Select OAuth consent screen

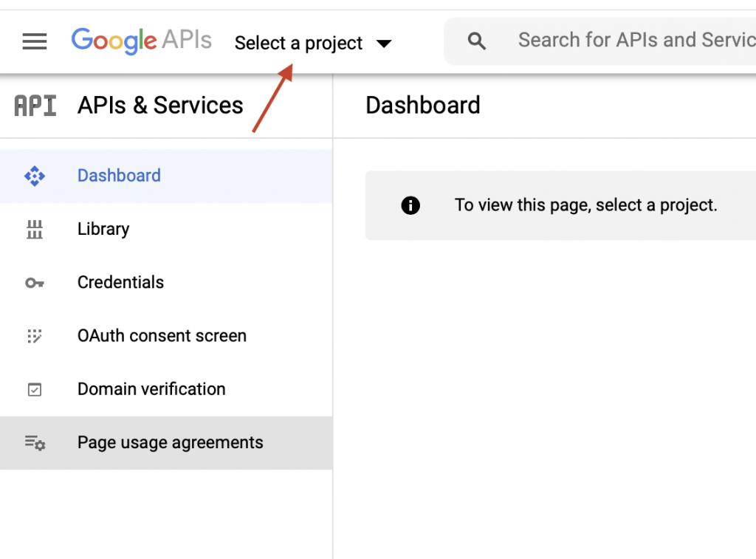click(166, 336)
